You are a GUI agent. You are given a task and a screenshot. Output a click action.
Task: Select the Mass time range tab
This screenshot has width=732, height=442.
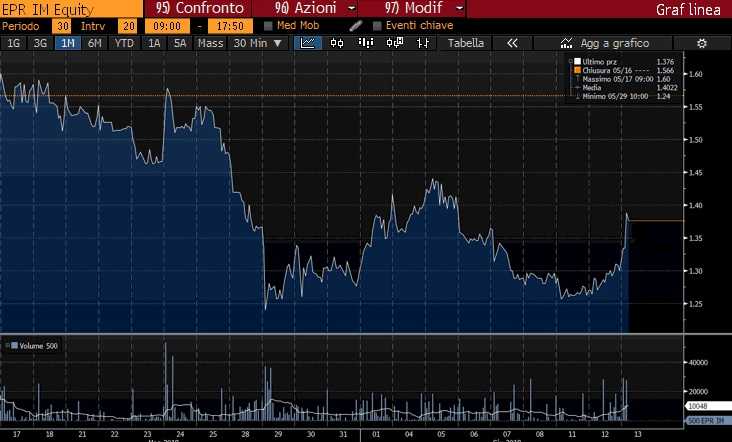(x=211, y=43)
